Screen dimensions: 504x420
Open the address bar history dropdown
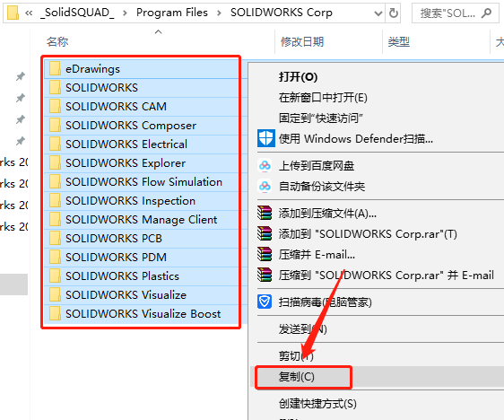[x=378, y=13]
